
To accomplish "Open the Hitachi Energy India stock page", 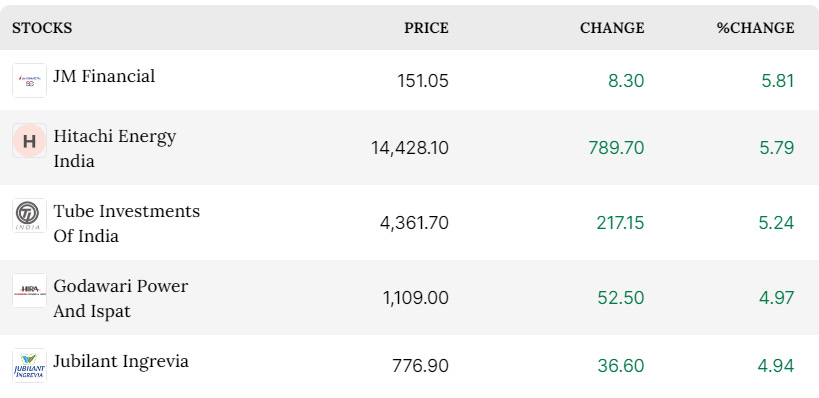I will (x=114, y=148).
